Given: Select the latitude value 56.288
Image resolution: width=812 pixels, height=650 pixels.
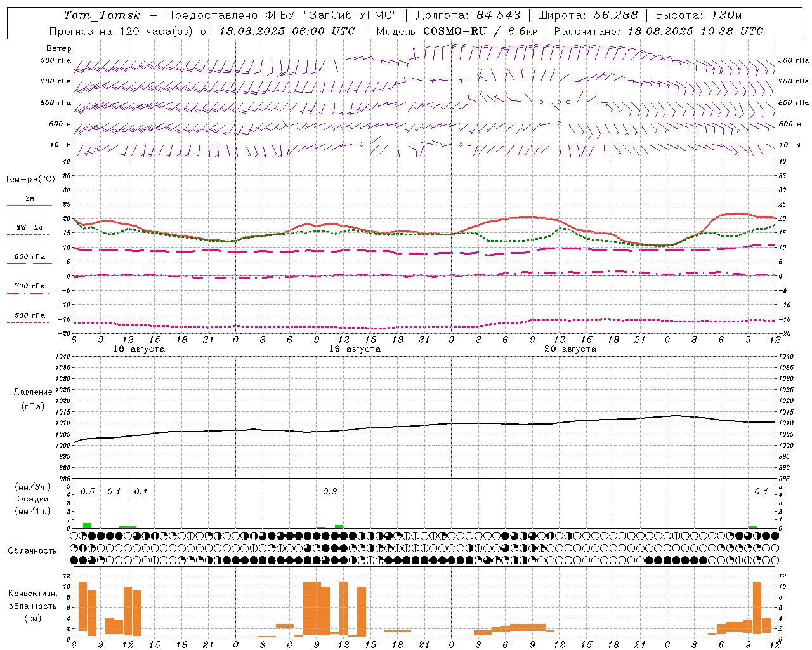Looking at the screenshot, I should (x=616, y=15).
